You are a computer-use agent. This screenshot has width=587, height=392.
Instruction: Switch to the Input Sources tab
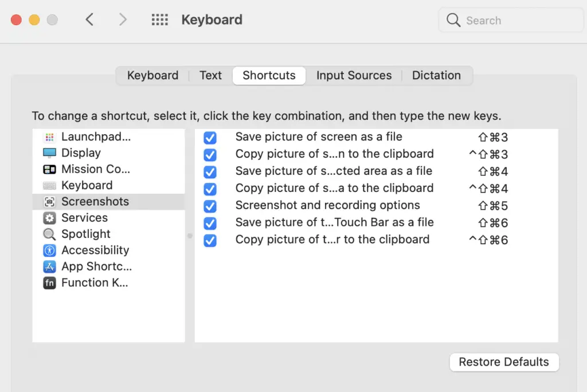[354, 75]
